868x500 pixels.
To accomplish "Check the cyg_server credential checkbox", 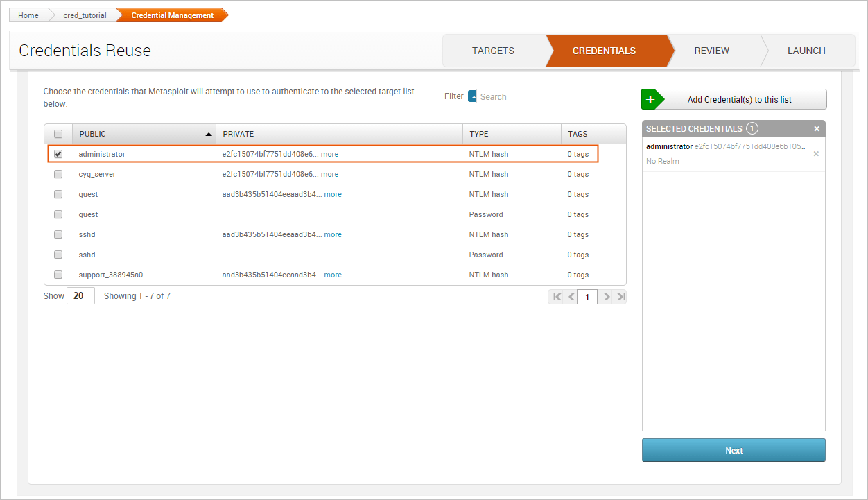I will 58,174.
